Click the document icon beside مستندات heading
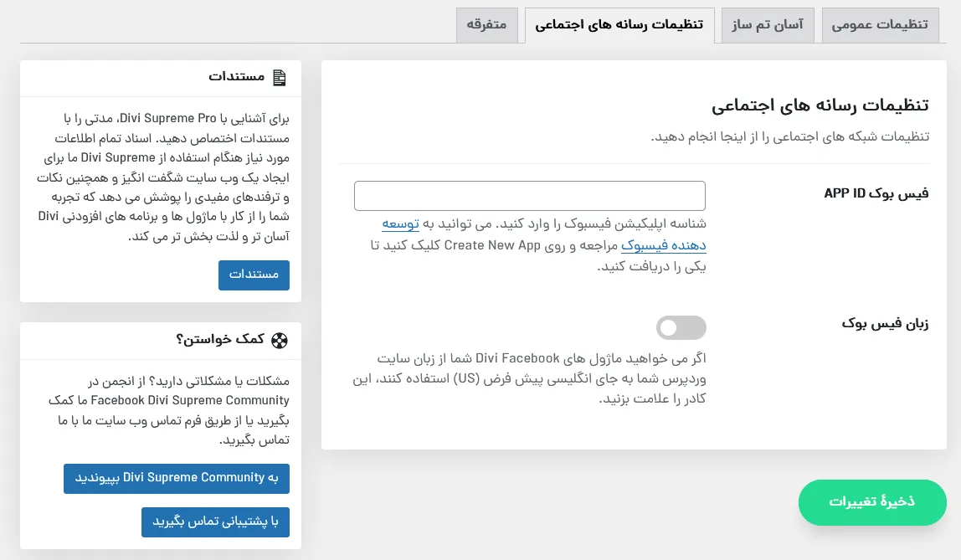Image resolution: width=961 pixels, height=560 pixels. (x=280, y=78)
